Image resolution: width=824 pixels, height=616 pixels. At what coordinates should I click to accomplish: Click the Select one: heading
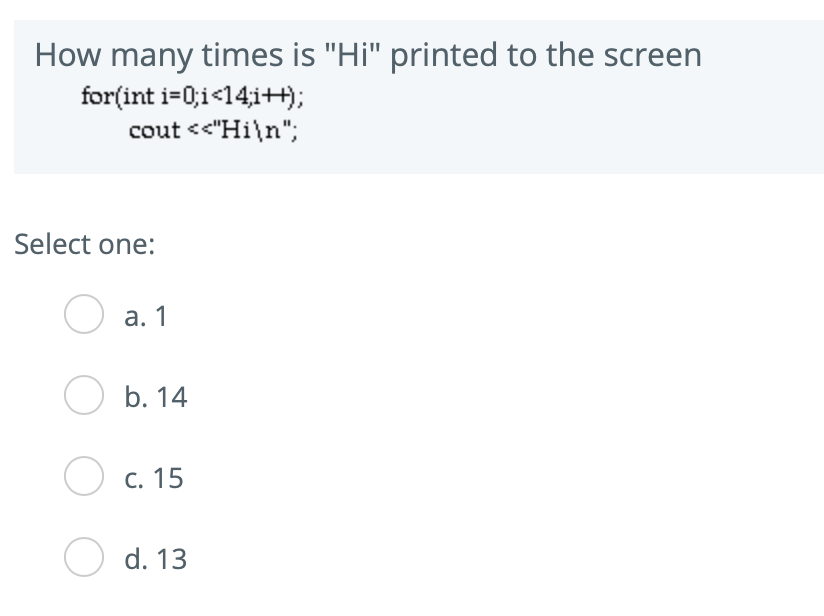tap(82, 244)
